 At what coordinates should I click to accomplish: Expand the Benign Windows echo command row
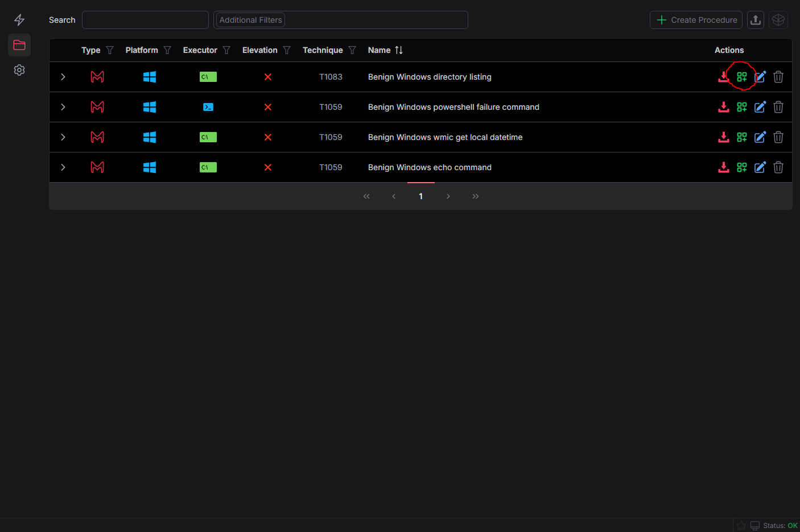[63, 167]
